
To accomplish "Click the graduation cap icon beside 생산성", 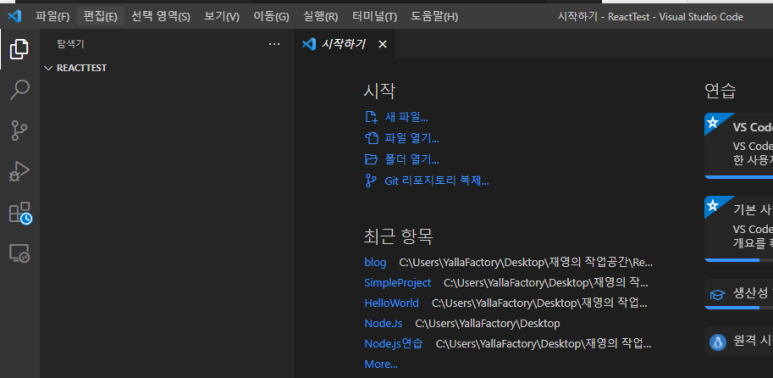I will [x=717, y=295].
